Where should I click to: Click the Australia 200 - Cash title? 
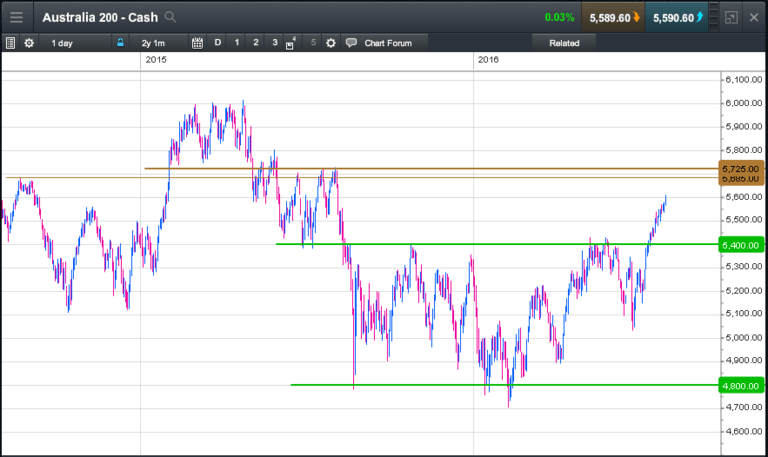pyautogui.click(x=100, y=18)
